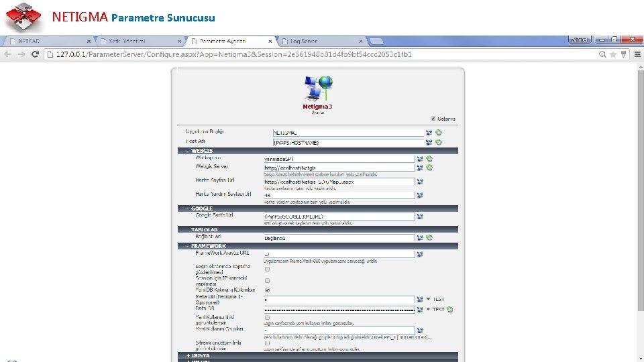Collapse the TABLOLAR section header
The image size is (644, 362).
click(x=318, y=229)
